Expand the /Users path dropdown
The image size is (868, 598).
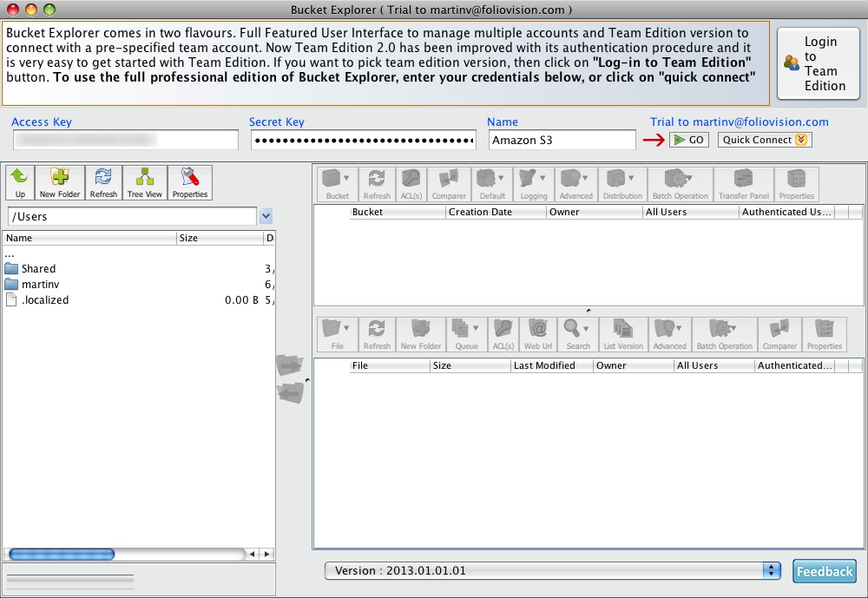(x=266, y=216)
